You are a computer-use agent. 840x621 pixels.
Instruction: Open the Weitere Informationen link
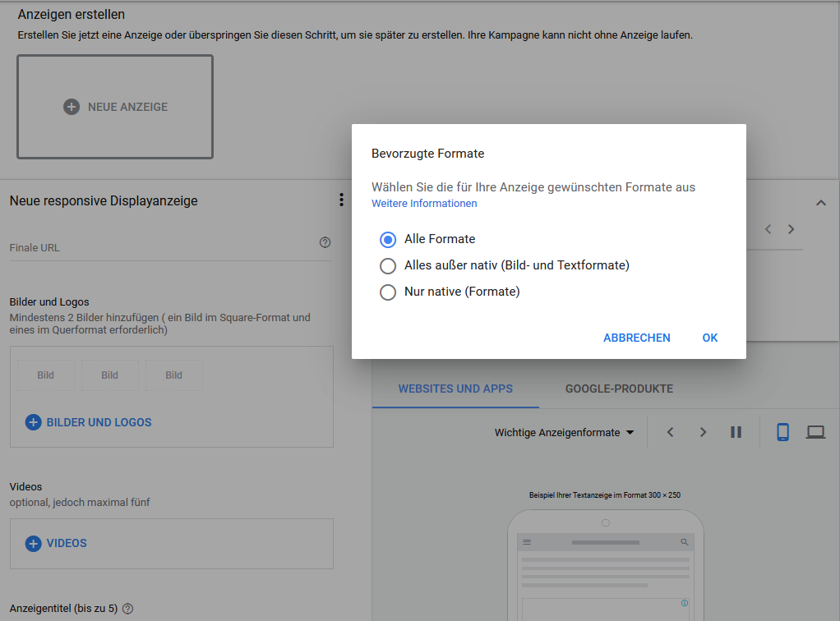pos(424,204)
